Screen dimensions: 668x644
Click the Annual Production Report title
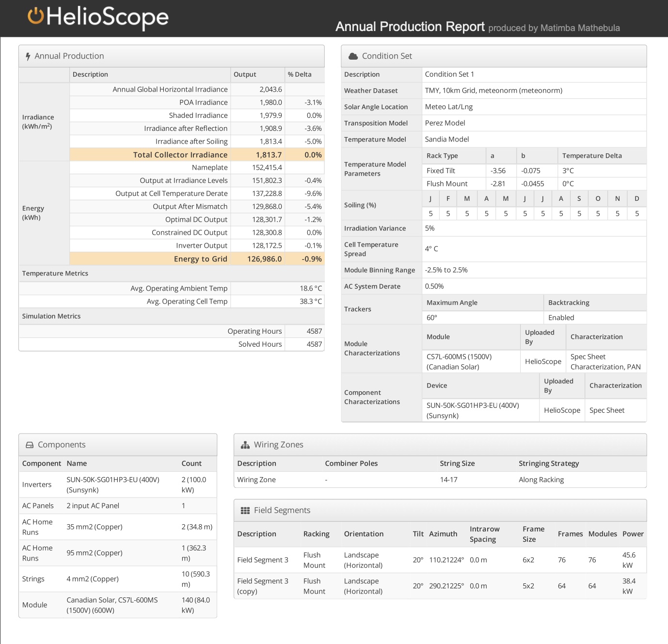[x=410, y=27]
